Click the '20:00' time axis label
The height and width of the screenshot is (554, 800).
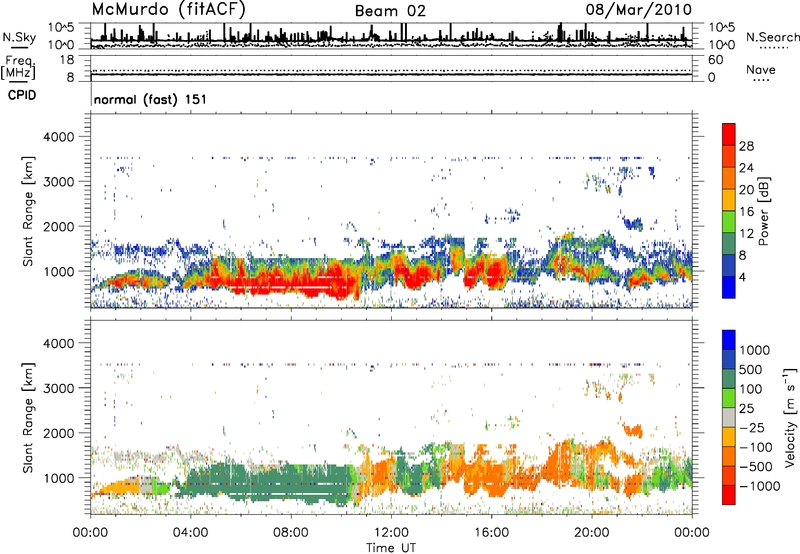[591, 533]
